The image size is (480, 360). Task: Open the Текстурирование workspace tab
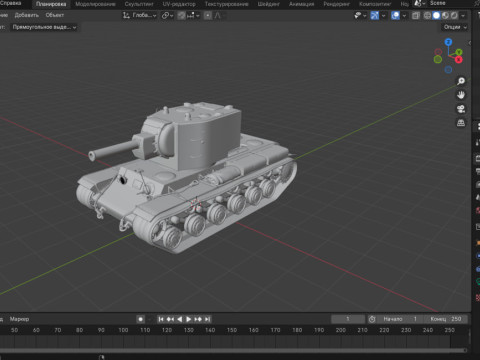tap(227, 4)
